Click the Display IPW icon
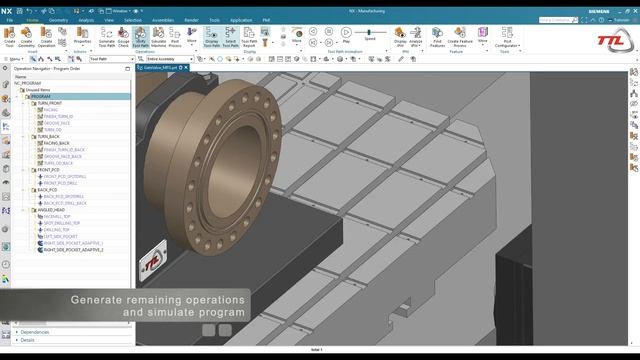640x360 pixels. [x=400, y=37]
